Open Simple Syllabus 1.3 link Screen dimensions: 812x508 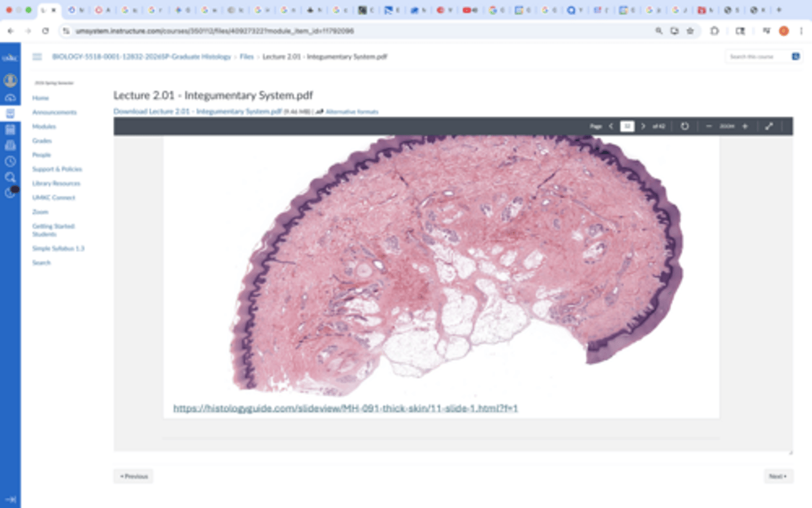58,248
